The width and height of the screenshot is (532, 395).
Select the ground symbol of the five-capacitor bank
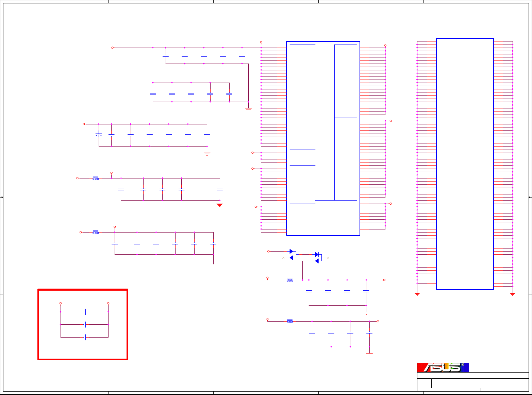click(220, 205)
